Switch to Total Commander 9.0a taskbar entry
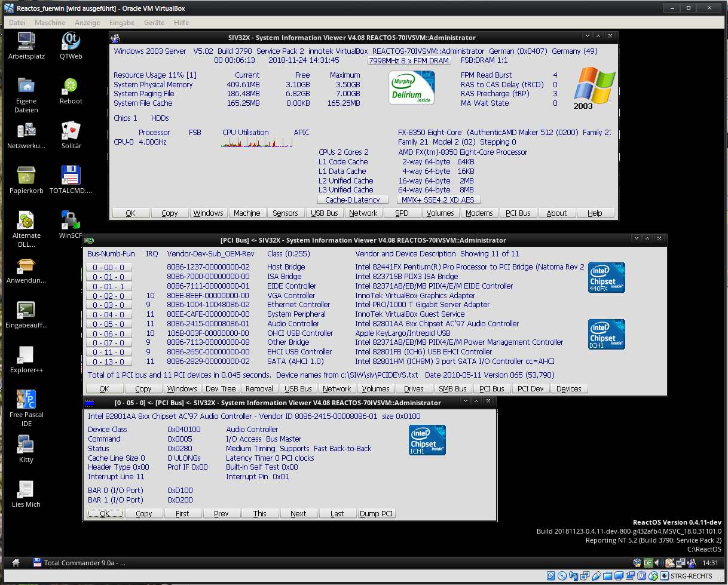 pos(78,562)
